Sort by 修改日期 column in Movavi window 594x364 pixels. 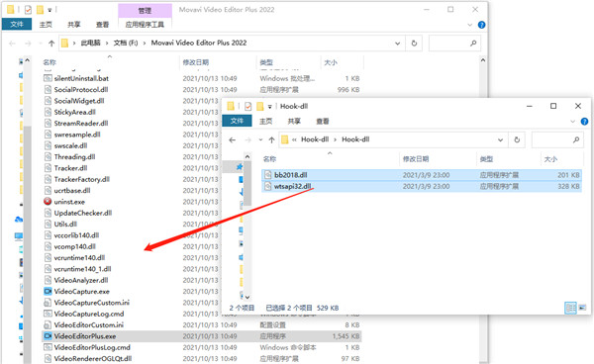coord(195,62)
